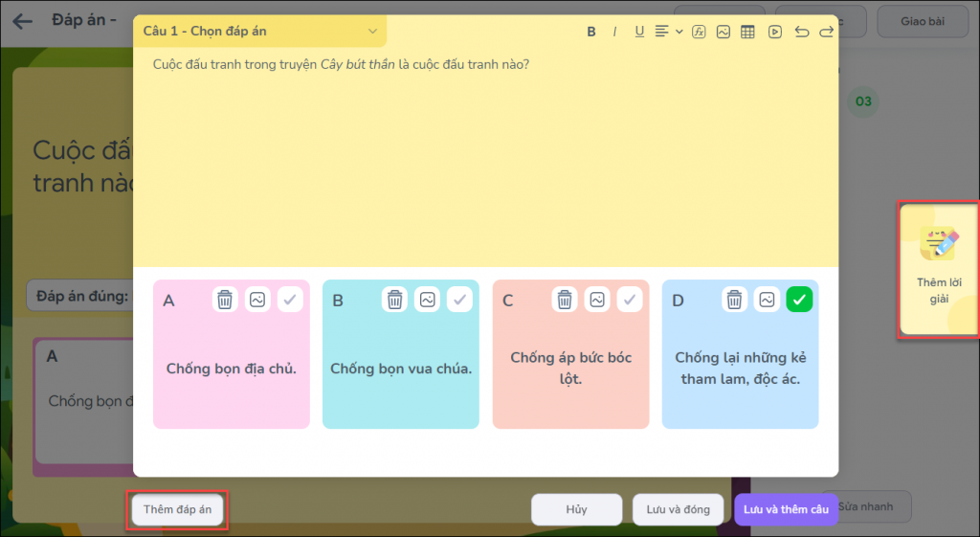This screenshot has width=980, height=537.
Task: Edit answer D text 'Chống lại những kẻ tham lam, độc ác.'
Action: coord(741,369)
